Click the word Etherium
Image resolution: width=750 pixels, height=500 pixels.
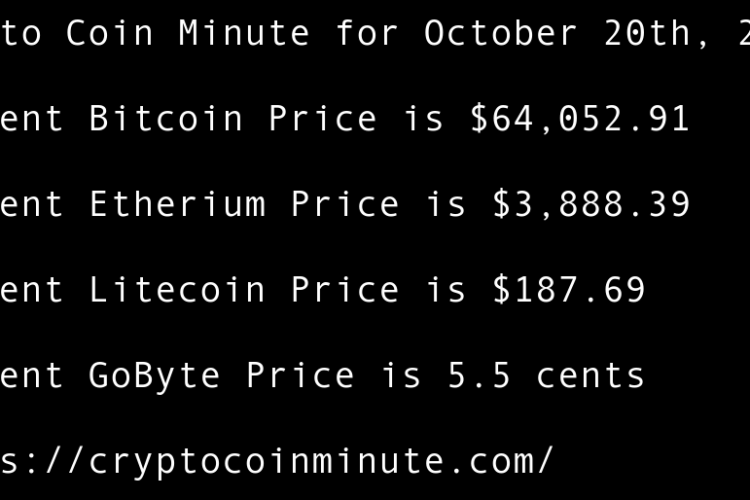pyautogui.click(x=177, y=205)
